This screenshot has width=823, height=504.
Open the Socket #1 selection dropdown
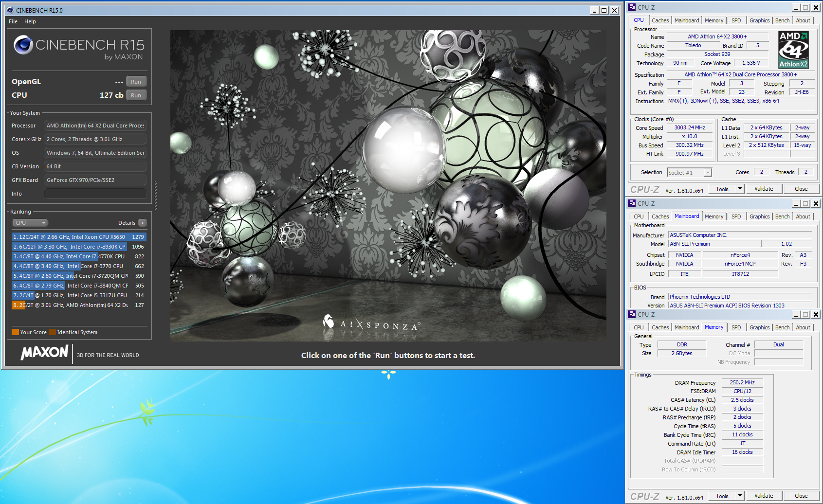[x=689, y=173]
